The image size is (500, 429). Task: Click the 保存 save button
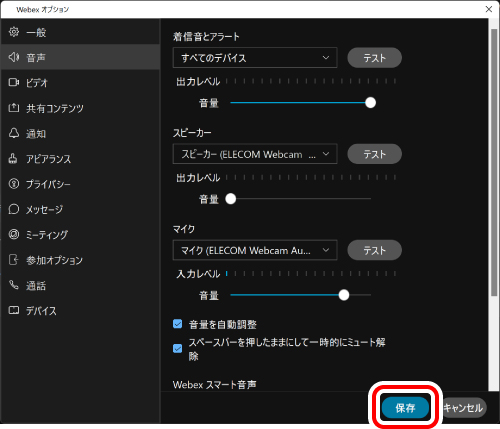point(405,408)
